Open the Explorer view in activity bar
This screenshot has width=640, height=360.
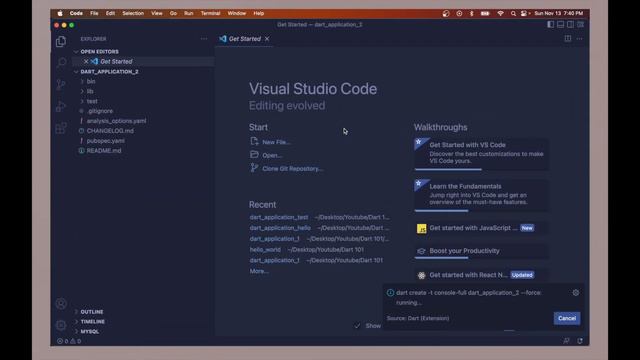click(61, 41)
